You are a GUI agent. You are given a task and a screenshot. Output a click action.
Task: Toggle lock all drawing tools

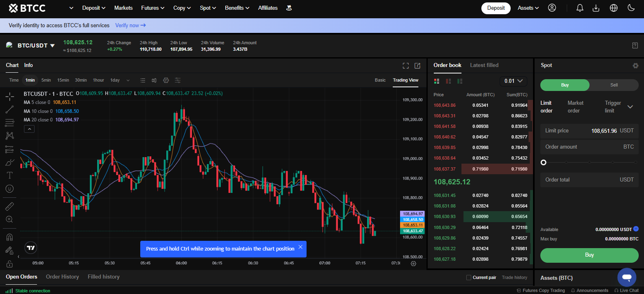[10, 264]
